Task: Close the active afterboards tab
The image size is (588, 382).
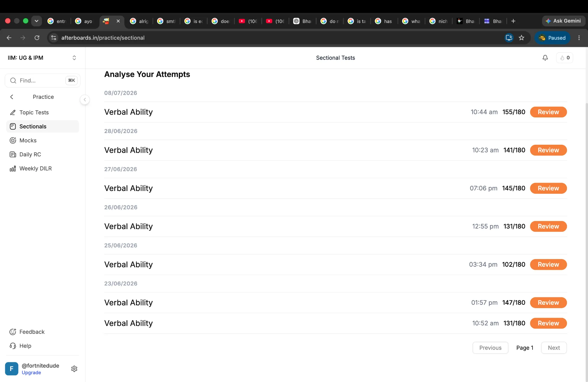Action: [x=118, y=21]
